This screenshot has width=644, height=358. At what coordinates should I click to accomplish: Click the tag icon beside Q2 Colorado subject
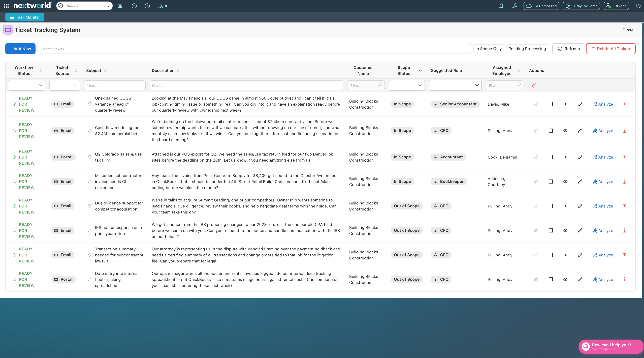(89, 157)
